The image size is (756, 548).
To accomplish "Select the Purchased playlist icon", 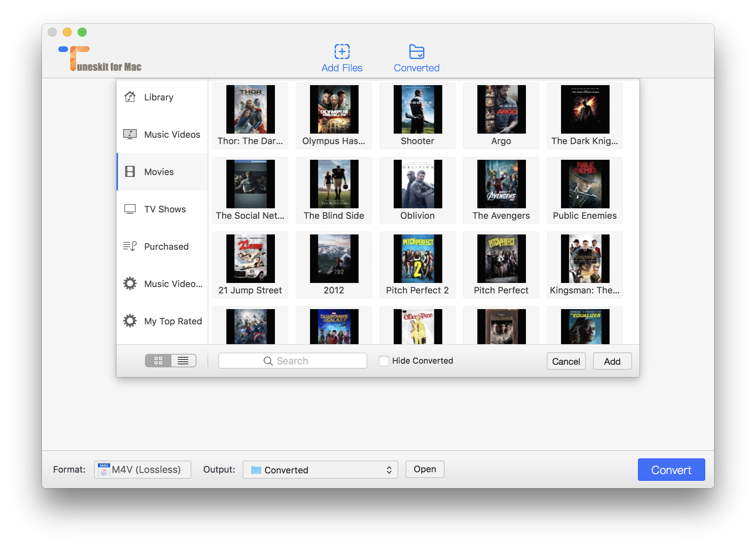I will (130, 246).
